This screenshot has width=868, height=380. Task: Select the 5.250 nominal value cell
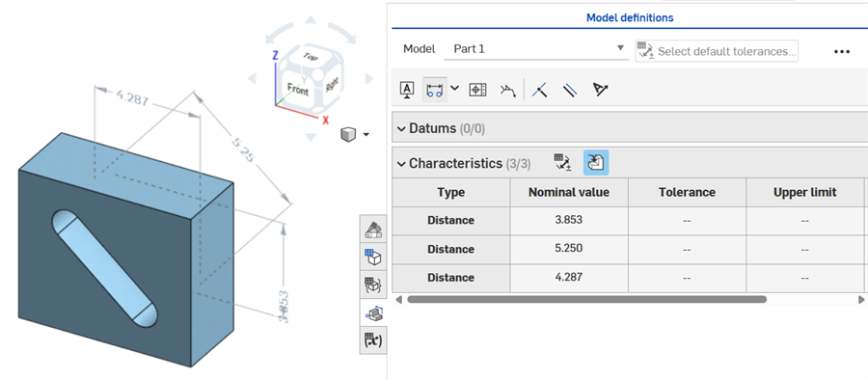tap(569, 249)
